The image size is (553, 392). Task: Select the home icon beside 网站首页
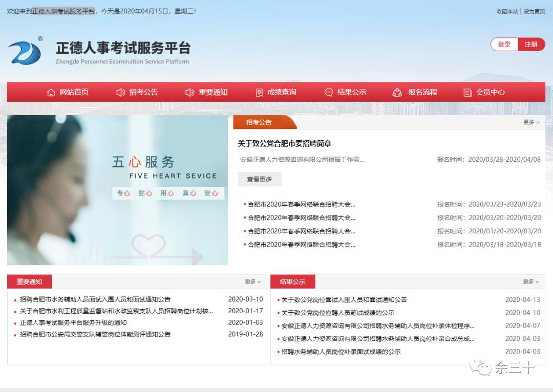pyautogui.click(x=51, y=92)
